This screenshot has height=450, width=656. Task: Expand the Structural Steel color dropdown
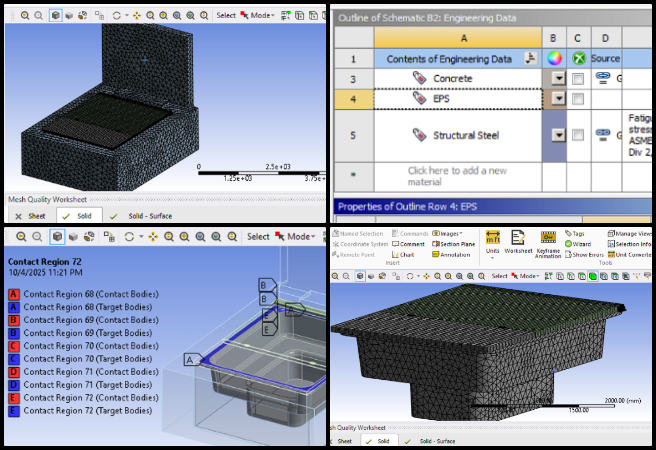pos(557,135)
